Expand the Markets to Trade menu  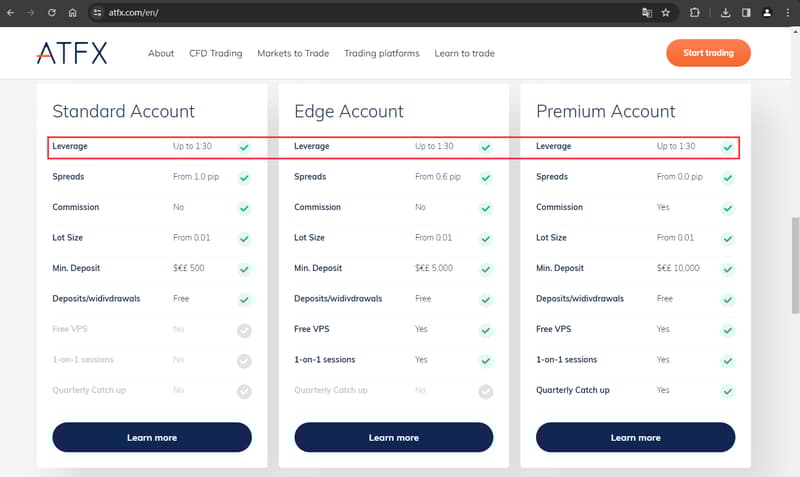293,54
